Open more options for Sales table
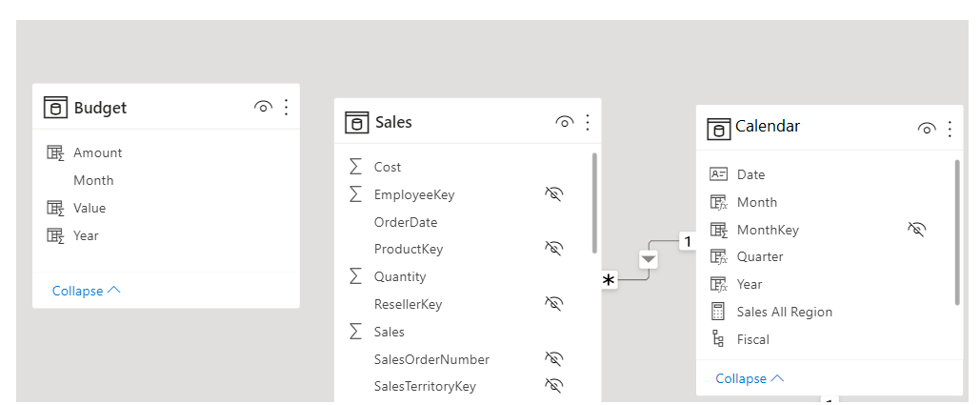This screenshot has height=405, width=980. [588, 122]
